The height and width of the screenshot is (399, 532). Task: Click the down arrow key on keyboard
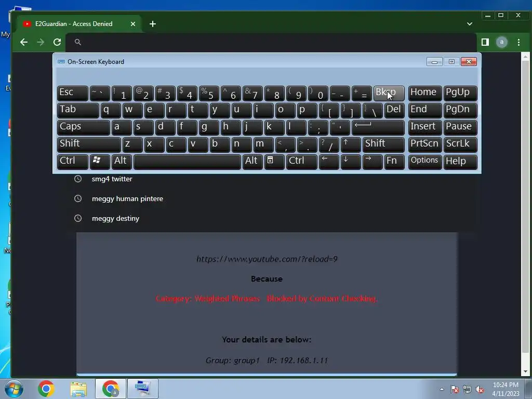(351, 162)
